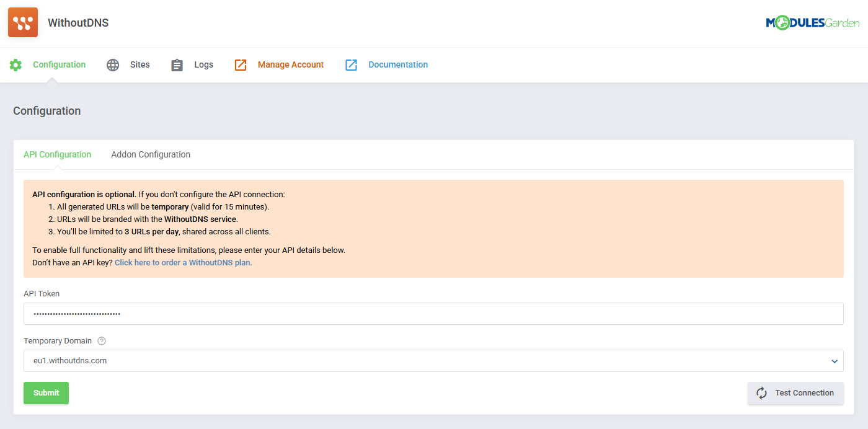Screen dimensions: 868x429
Task: Switch to the Addon Configuration tab
Action: tap(151, 154)
